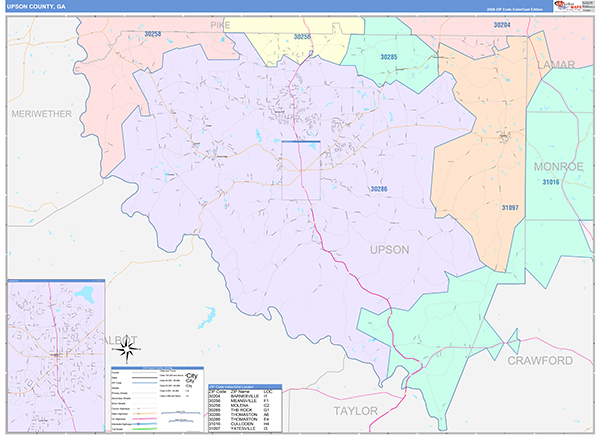Click ZIP code label 30204
The width and height of the screenshot is (600, 435).
pyautogui.click(x=502, y=24)
